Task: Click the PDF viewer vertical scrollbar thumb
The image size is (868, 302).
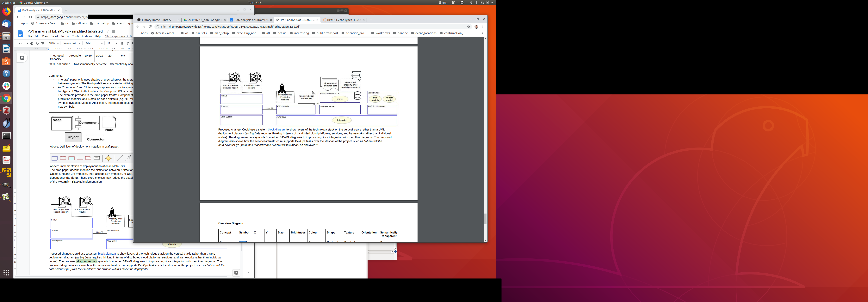Action: [485, 219]
